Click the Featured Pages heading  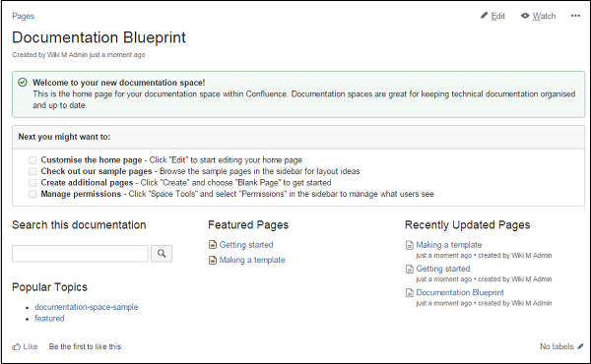[248, 224]
